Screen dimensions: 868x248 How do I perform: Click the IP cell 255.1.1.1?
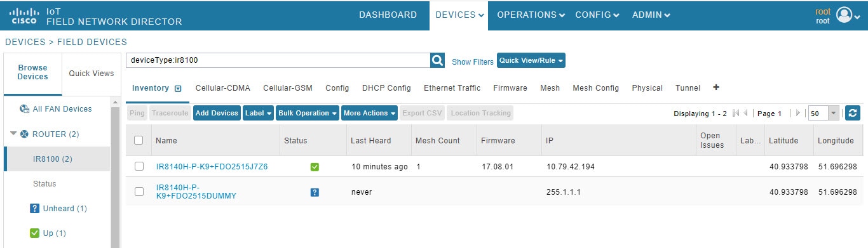pyautogui.click(x=562, y=192)
